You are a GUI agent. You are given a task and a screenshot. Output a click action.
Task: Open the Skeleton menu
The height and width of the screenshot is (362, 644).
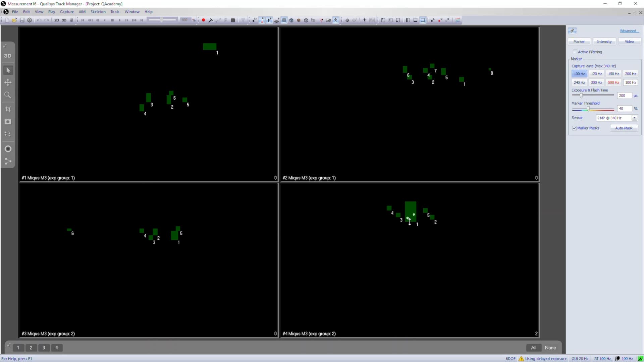tap(98, 12)
